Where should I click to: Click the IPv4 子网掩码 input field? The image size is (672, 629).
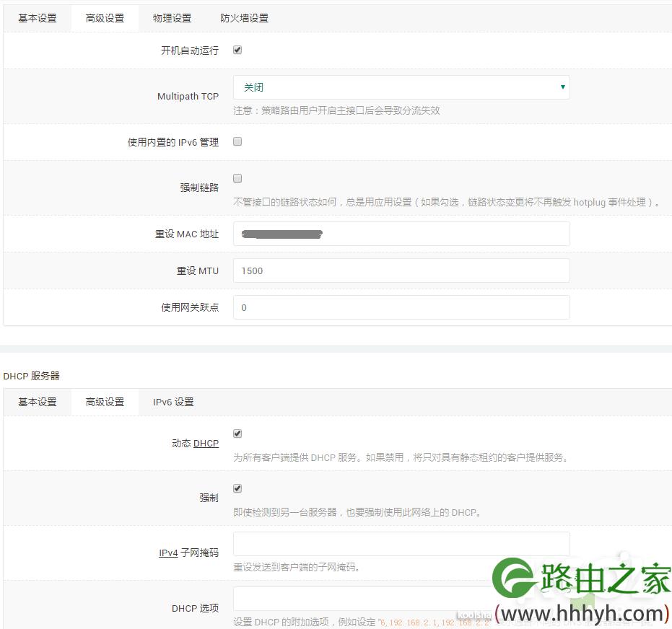(401, 544)
